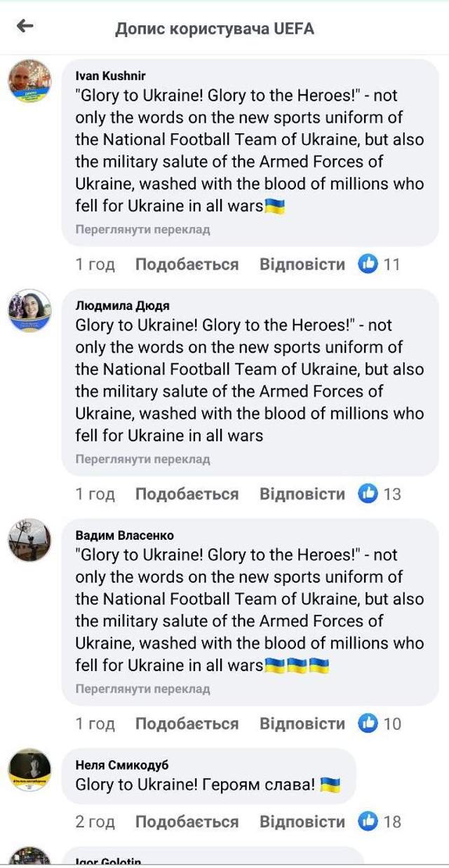
Task: Tap the back arrow icon
Action: 25,27
